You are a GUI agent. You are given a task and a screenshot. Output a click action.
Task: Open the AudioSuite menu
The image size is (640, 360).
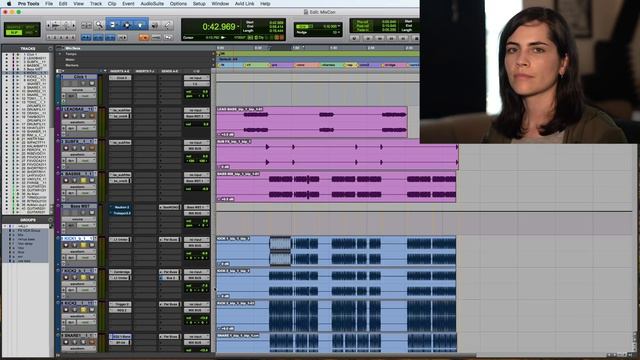coord(152,4)
